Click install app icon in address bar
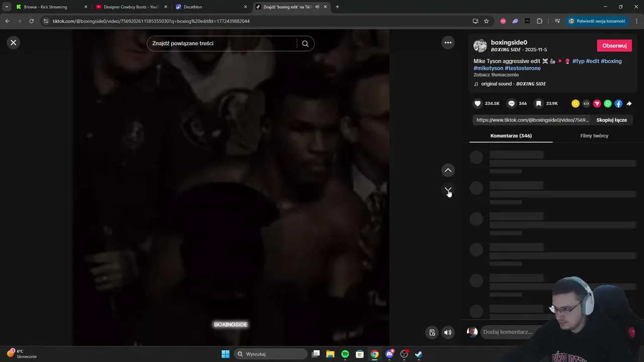 coord(475,21)
